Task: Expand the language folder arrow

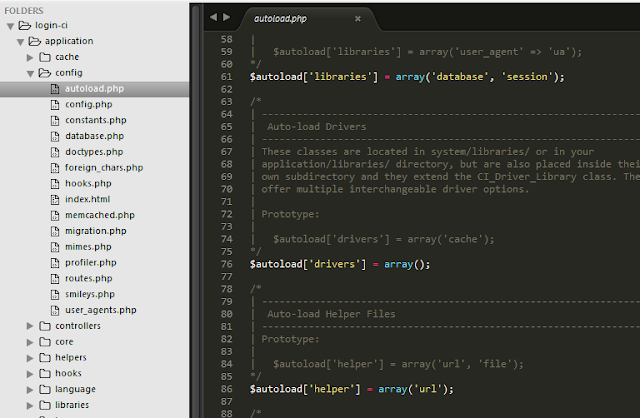Action: 30,389
